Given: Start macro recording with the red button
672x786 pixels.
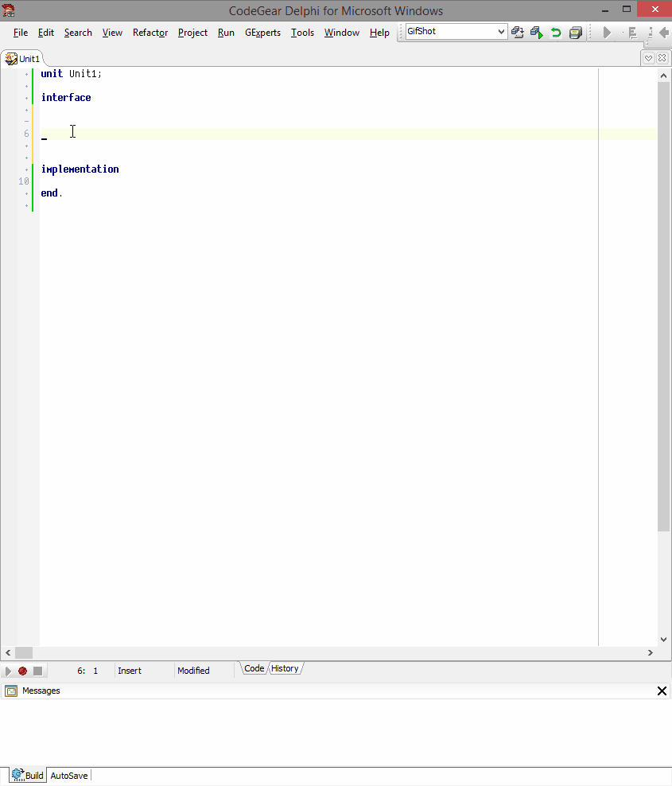Looking at the screenshot, I should click(x=23, y=671).
